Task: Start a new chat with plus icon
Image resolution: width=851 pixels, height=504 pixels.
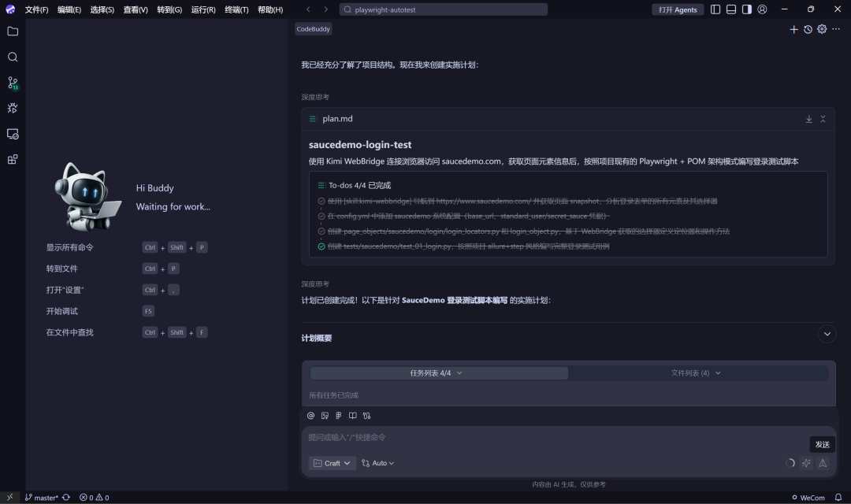Action: coord(793,29)
